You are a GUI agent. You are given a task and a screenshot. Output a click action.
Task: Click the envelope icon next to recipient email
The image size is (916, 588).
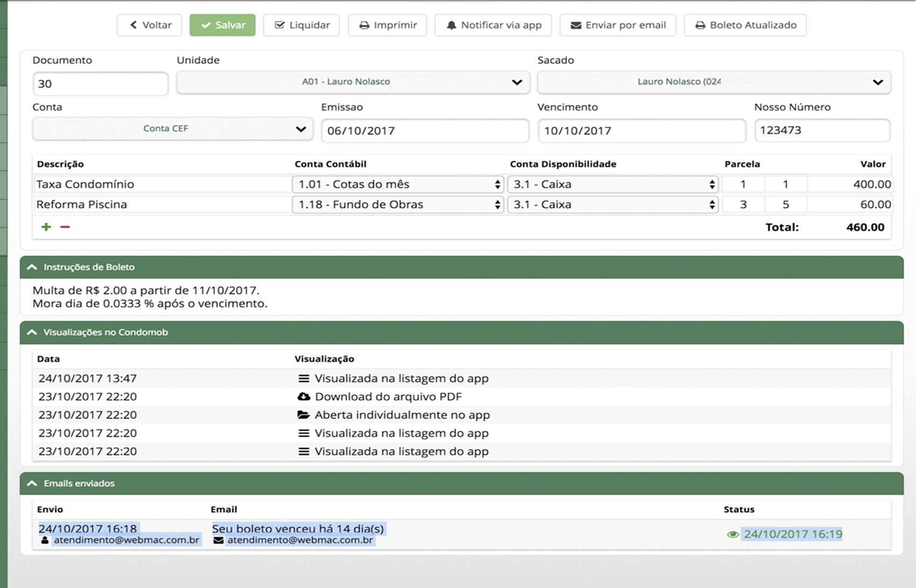(218, 541)
